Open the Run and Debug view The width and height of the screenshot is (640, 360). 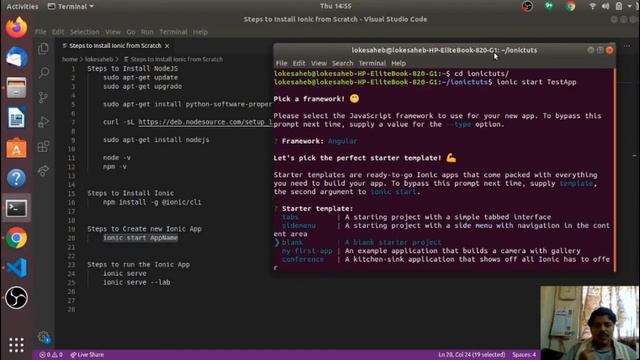[43, 122]
